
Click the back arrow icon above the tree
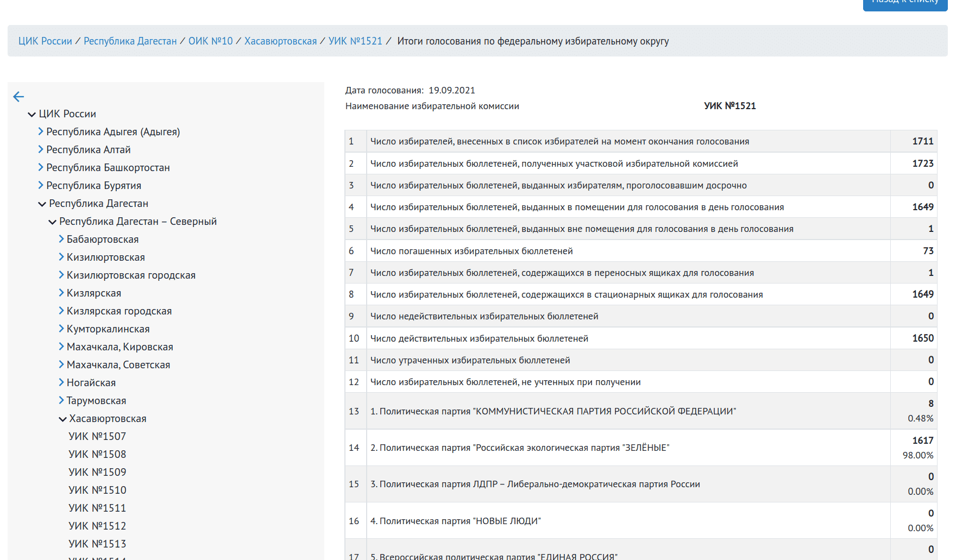point(18,97)
